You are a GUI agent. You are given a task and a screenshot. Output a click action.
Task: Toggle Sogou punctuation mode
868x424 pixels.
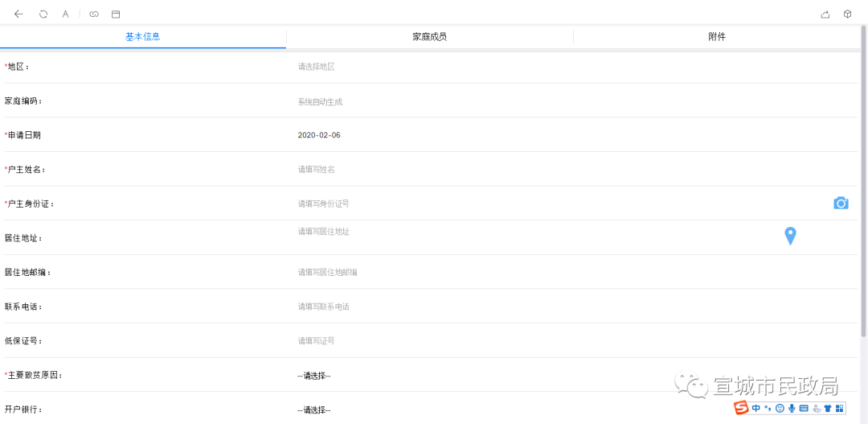pyautogui.click(x=768, y=409)
